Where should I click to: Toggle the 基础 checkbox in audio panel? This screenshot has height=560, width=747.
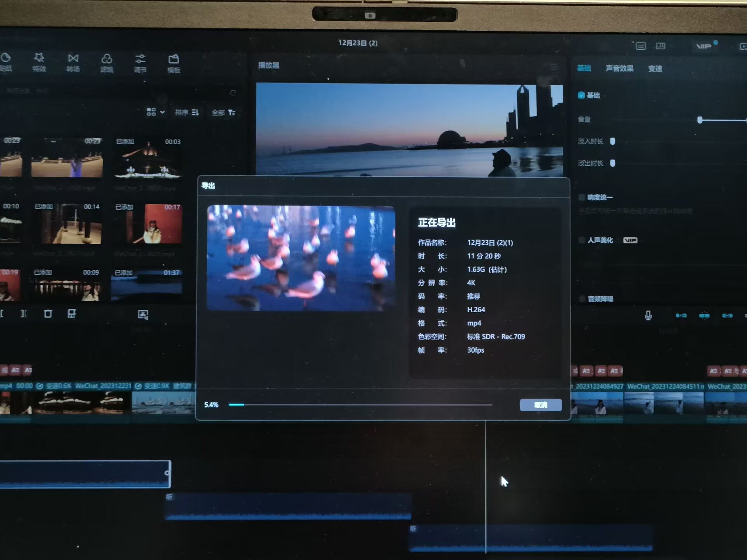[x=581, y=95]
